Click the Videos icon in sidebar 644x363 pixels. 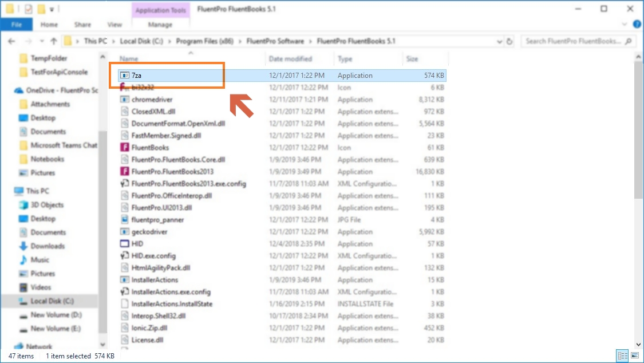(x=23, y=287)
